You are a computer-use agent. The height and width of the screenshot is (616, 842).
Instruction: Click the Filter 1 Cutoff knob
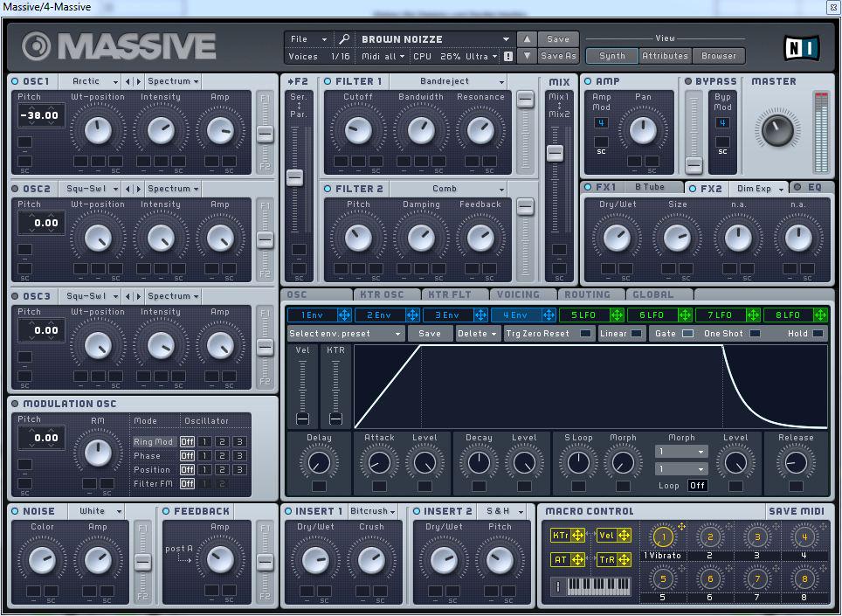pyautogui.click(x=358, y=130)
